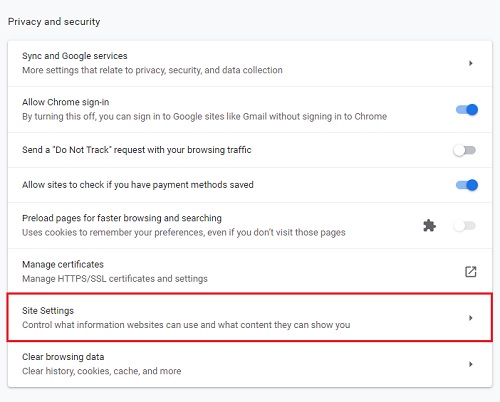This screenshot has height=402, width=500.
Task: Click the Do Not Track request text
Action: (x=137, y=150)
